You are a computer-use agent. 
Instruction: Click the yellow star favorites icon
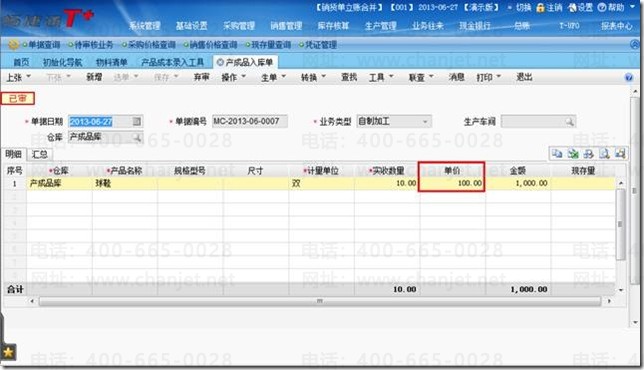[8, 352]
